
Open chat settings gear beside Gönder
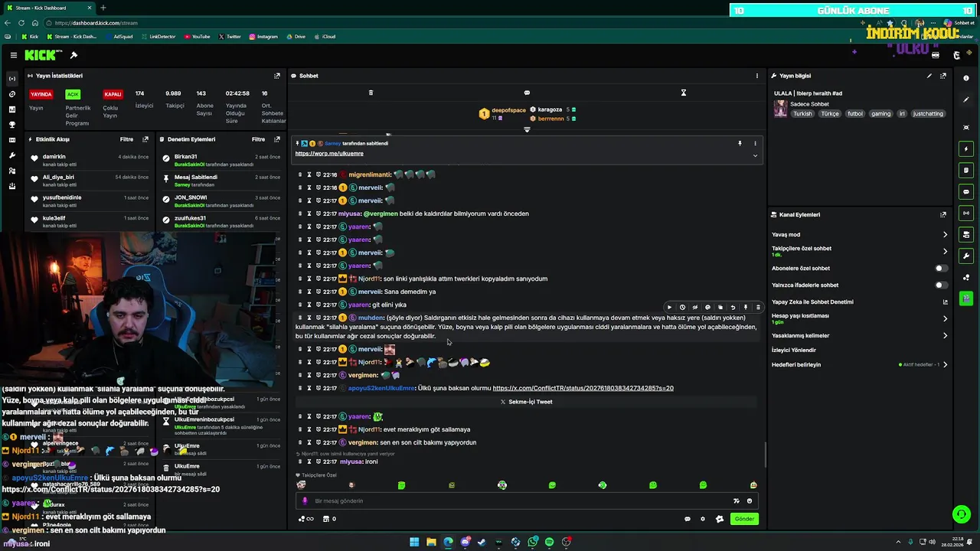703,519
